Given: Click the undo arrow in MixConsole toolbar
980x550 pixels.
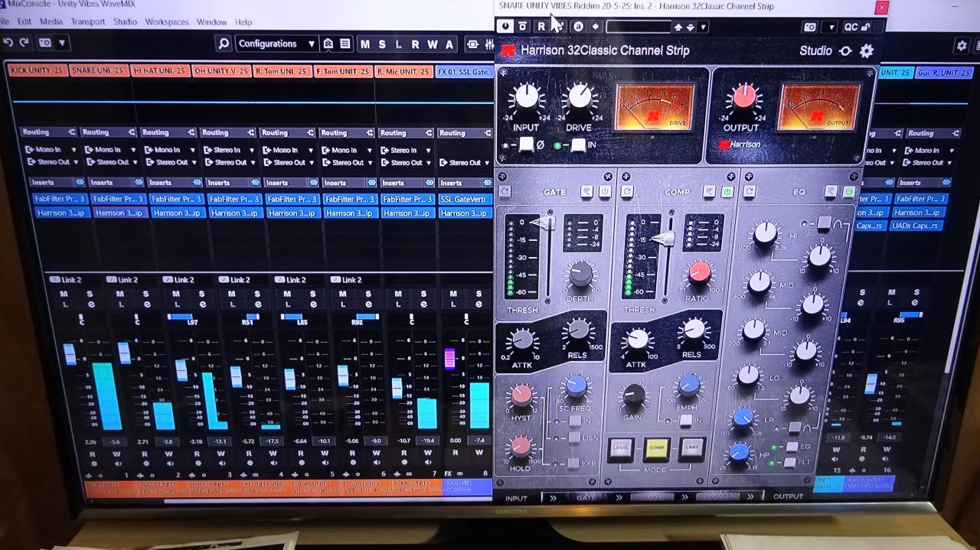Looking at the screenshot, I should pyautogui.click(x=8, y=44).
